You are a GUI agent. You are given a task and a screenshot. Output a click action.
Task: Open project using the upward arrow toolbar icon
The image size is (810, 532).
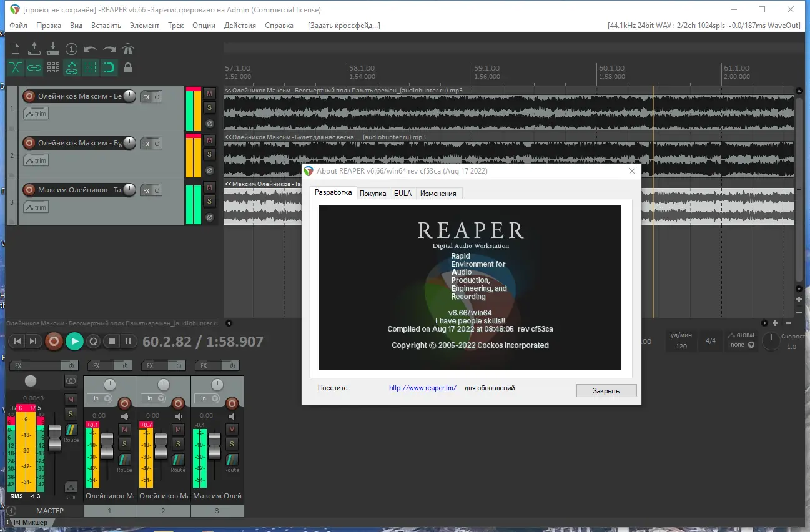[x=34, y=49]
